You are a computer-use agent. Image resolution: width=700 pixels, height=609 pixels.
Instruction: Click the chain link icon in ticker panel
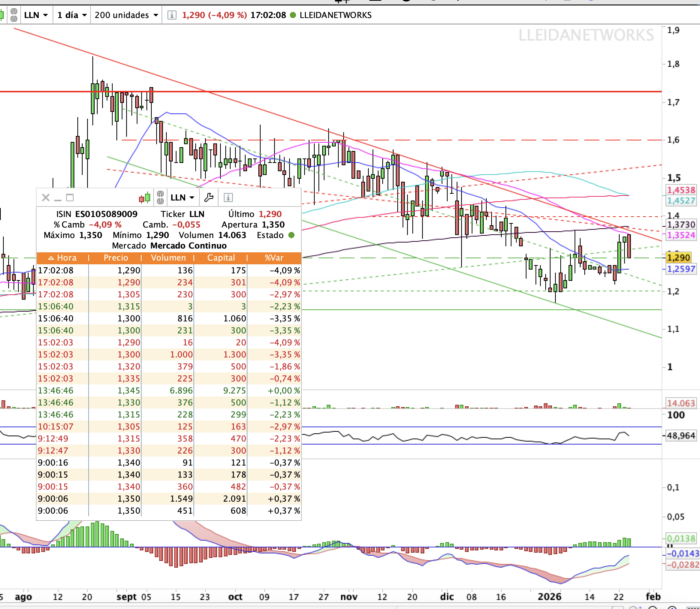(160, 197)
